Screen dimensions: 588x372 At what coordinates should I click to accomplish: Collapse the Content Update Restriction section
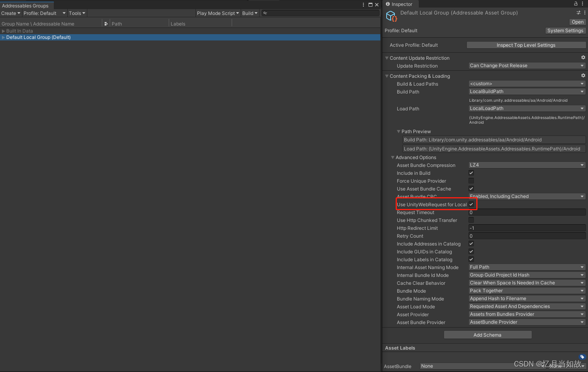387,58
